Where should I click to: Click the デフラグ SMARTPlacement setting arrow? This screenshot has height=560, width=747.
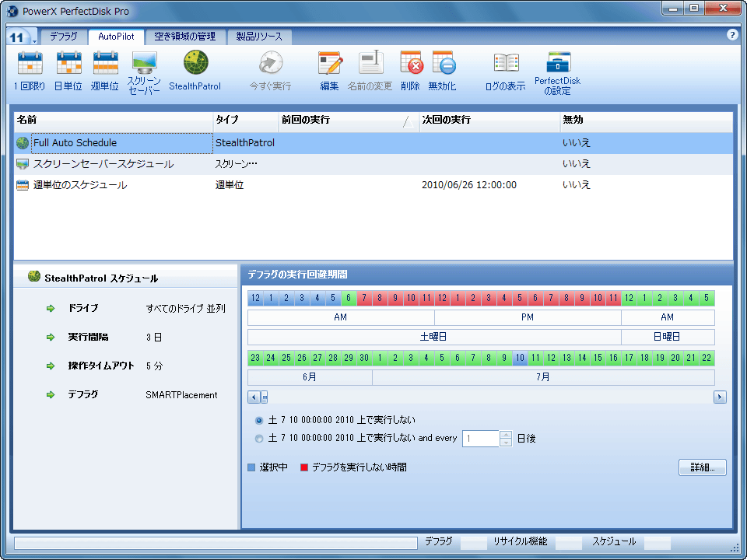pyautogui.click(x=51, y=395)
